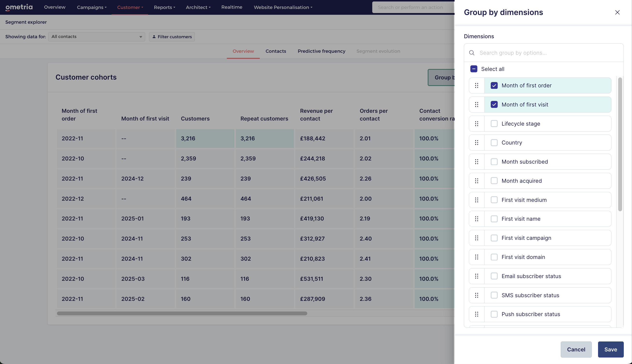Click the Ometria logo
This screenshot has width=632, height=364.
pos(19,7)
